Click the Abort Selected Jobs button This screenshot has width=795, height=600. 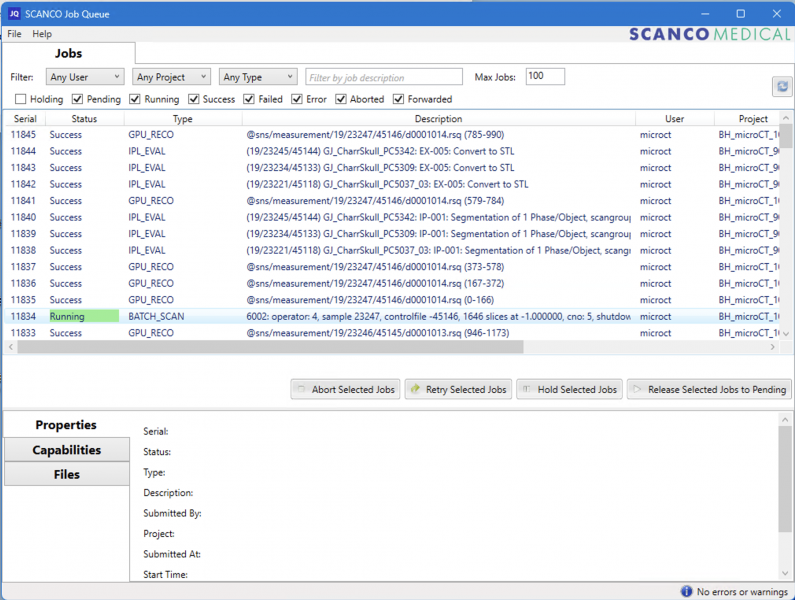point(345,390)
